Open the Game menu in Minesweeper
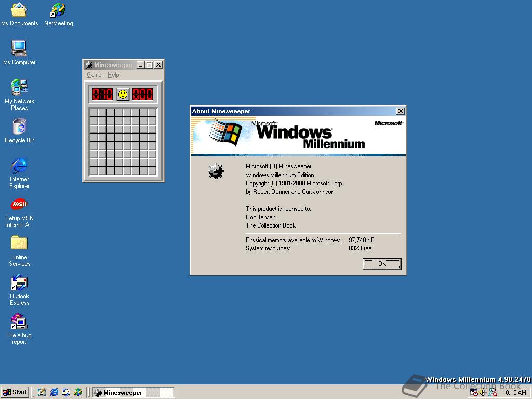The height and width of the screenshot is (399, 532). click(x=94, y=75)
